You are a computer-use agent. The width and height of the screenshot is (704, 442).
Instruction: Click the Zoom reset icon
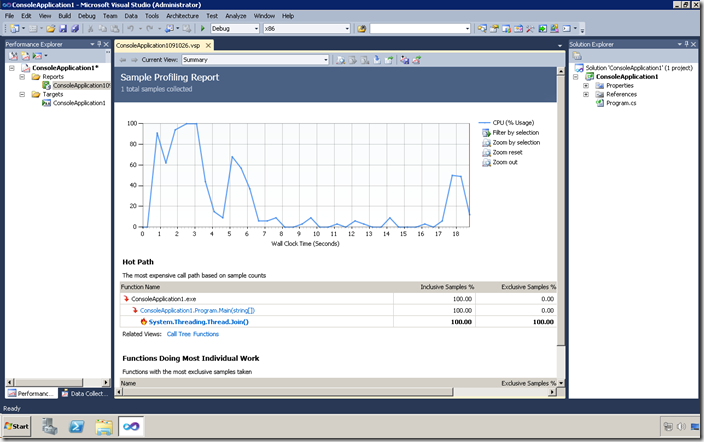tap(485, 152)
